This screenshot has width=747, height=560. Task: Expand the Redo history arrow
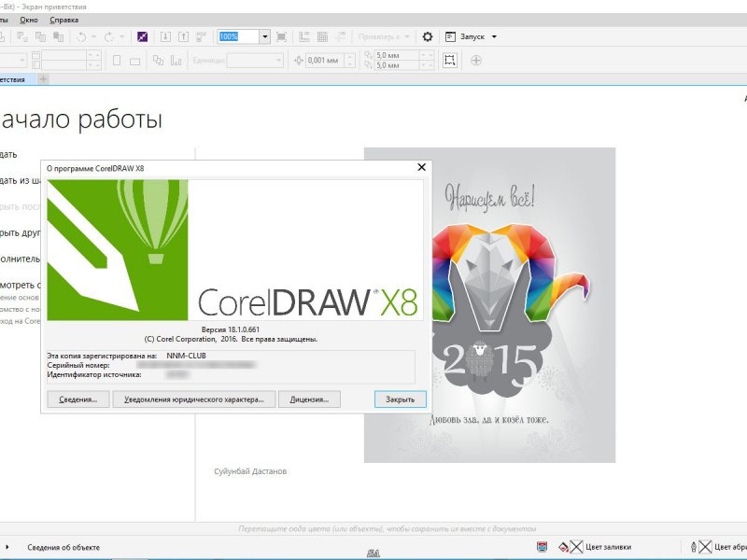click(121, 36)
